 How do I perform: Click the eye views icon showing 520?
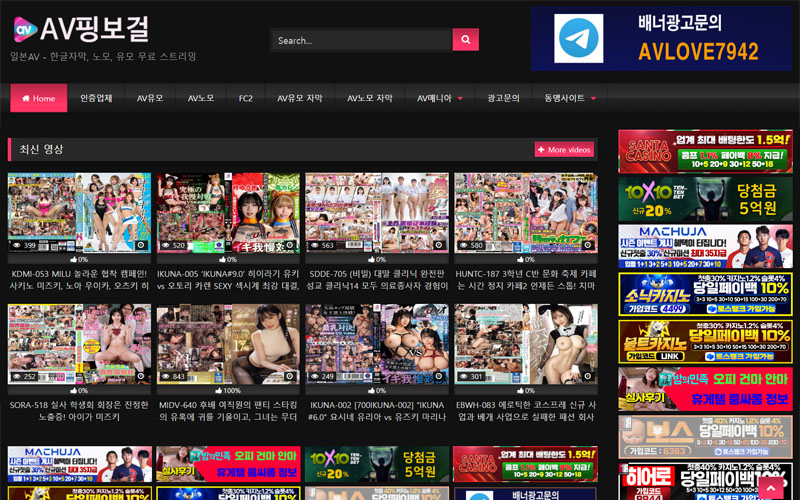pyautogui.click(x=165, y=245)
